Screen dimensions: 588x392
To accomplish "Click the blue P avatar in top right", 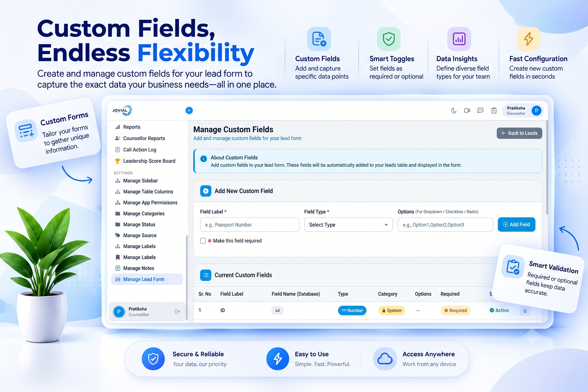I will [536, 110].
